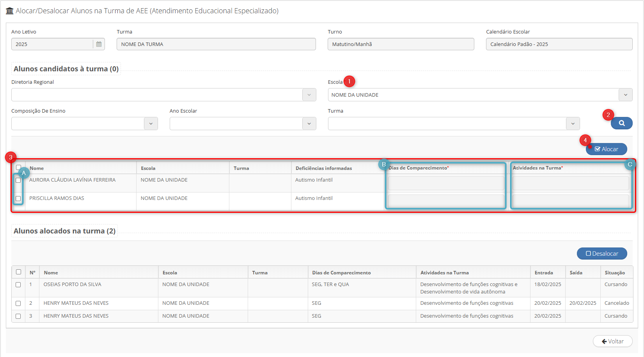The height and width of the screenshot is (357, 644).
Task: Toggle the select-all checkbox in candidates table header
Action: pyautogui.click(x=18, y=167)
